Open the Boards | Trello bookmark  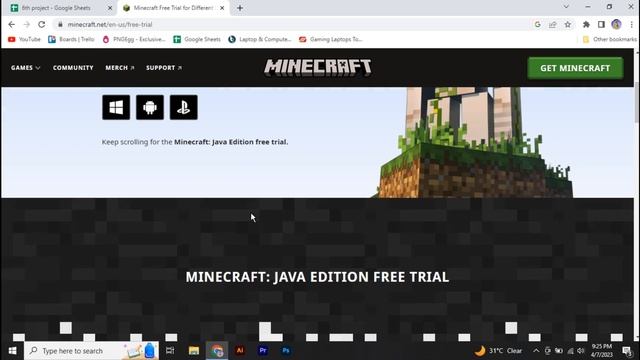71,39
